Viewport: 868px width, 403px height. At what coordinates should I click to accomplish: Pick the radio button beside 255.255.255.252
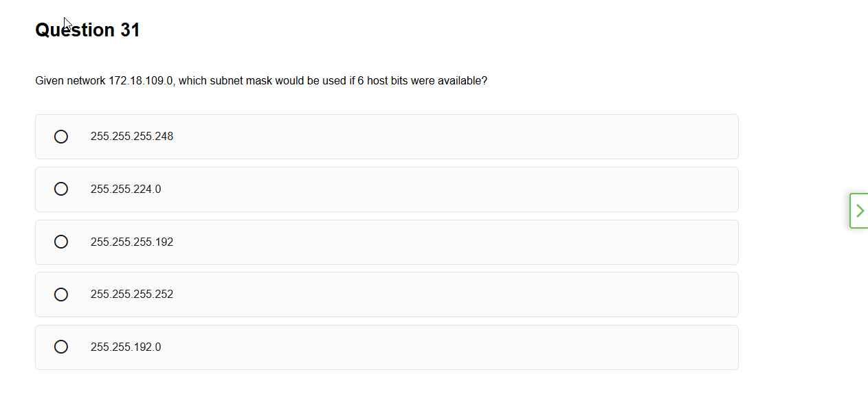click(61, 295)
